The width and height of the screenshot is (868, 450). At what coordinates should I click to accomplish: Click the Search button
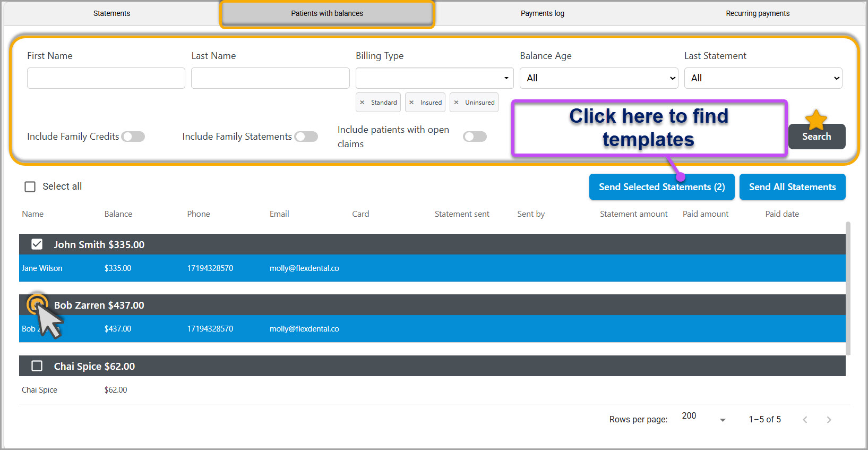tap(817, 137)
